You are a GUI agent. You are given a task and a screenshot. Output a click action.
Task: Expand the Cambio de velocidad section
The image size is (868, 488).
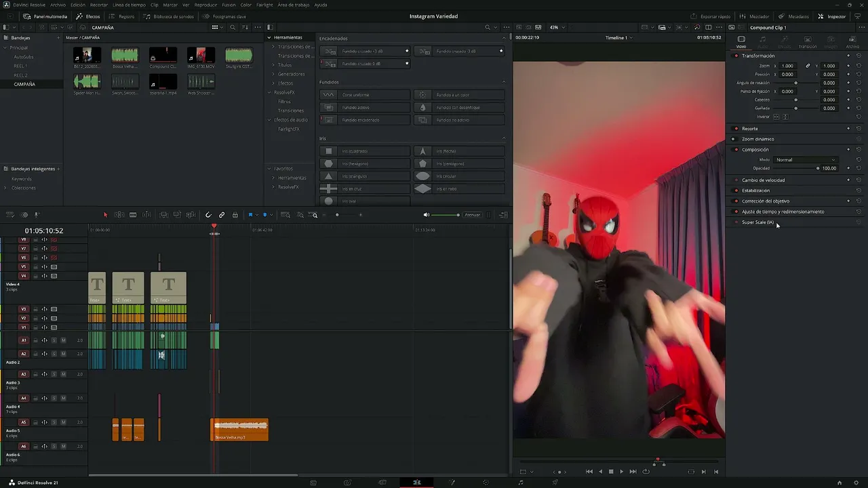pyautogui.click(x=764, y=180)
